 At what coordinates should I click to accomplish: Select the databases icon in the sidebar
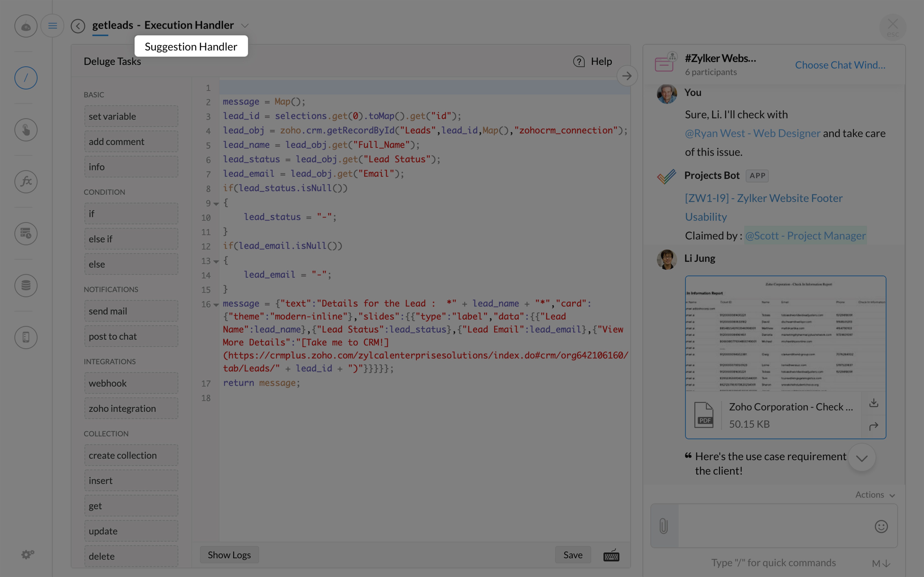(26, 285)
